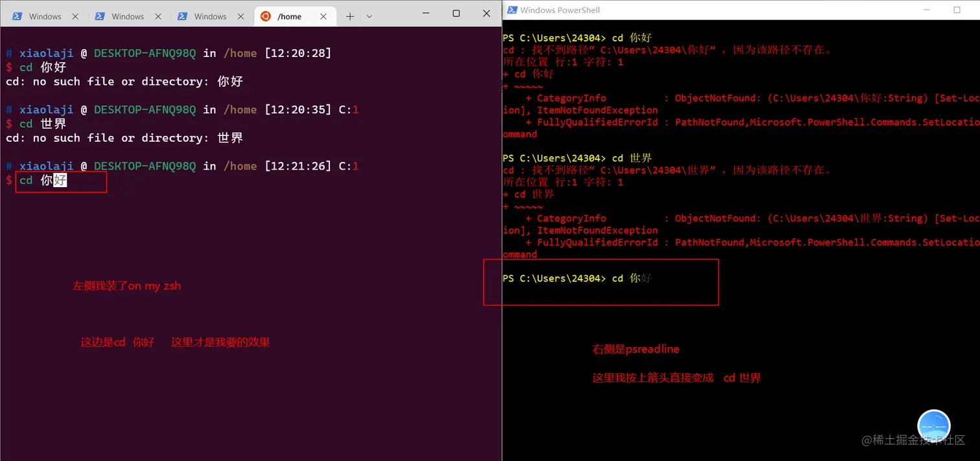The width and height of the screenshot is (980, 461).
Task: Click prompt line timestamped [12:20:35]
Action: pyautogui.click(x=182, y=109)
